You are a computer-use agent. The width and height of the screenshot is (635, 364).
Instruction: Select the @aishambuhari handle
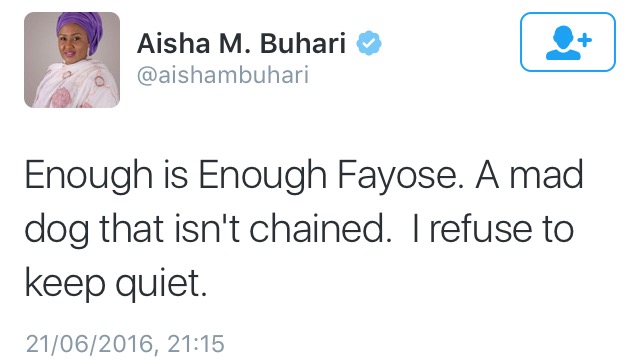coord(223,75)
